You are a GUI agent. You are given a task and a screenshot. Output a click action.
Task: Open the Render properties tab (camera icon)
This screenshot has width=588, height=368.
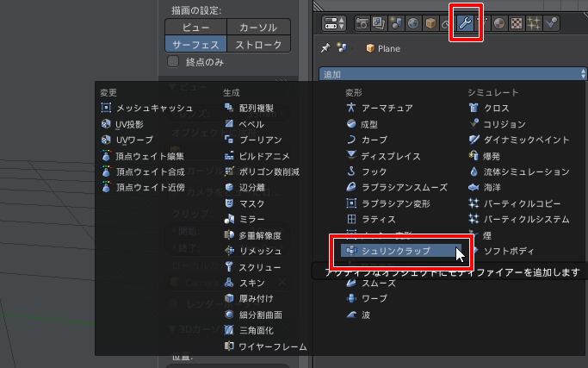[362, 23]
